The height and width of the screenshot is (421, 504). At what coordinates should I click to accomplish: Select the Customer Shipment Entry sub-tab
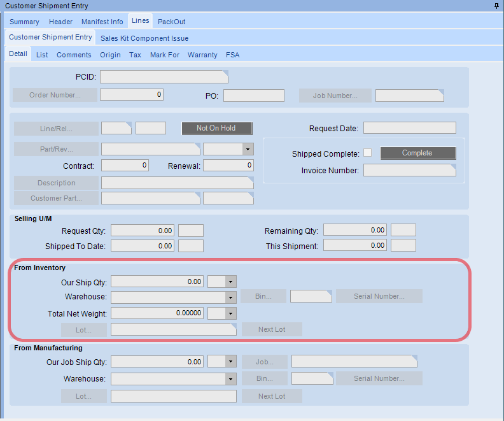[x=50, y=37]
